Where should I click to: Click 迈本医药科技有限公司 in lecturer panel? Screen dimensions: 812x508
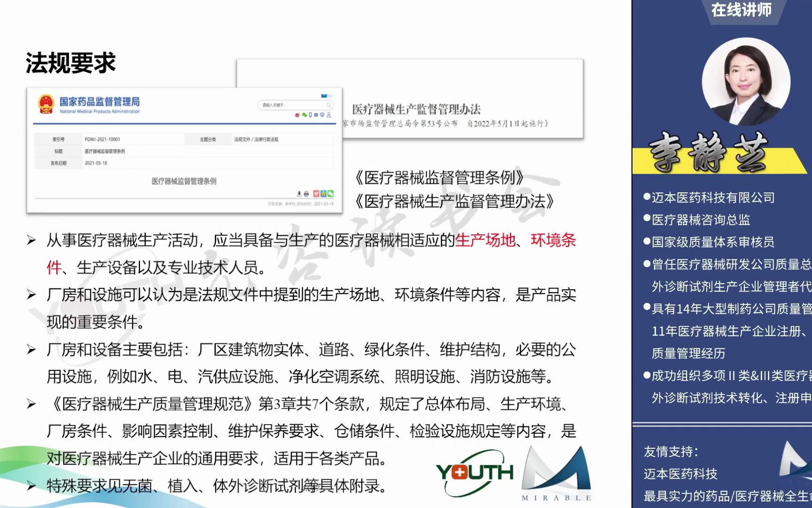pyautogui.click(x=713, y=198)
